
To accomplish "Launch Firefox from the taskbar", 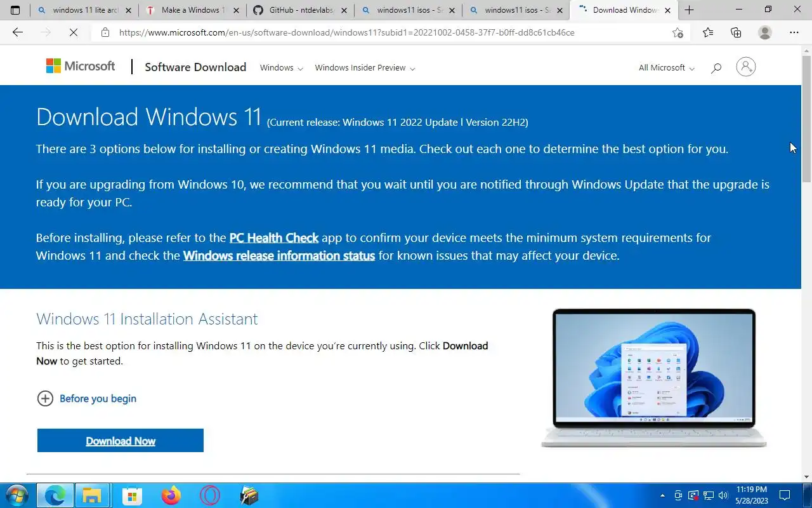I will (x=171, y=495).
